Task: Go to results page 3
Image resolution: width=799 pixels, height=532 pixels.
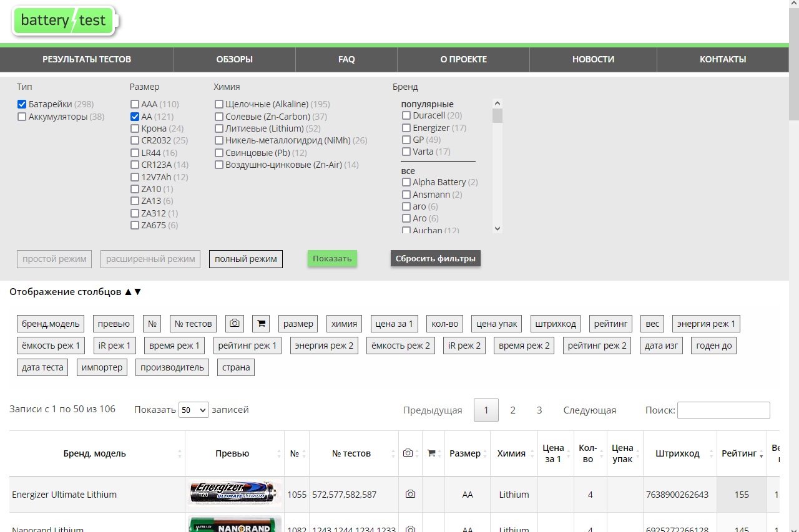Action: (x=539, y=410)
